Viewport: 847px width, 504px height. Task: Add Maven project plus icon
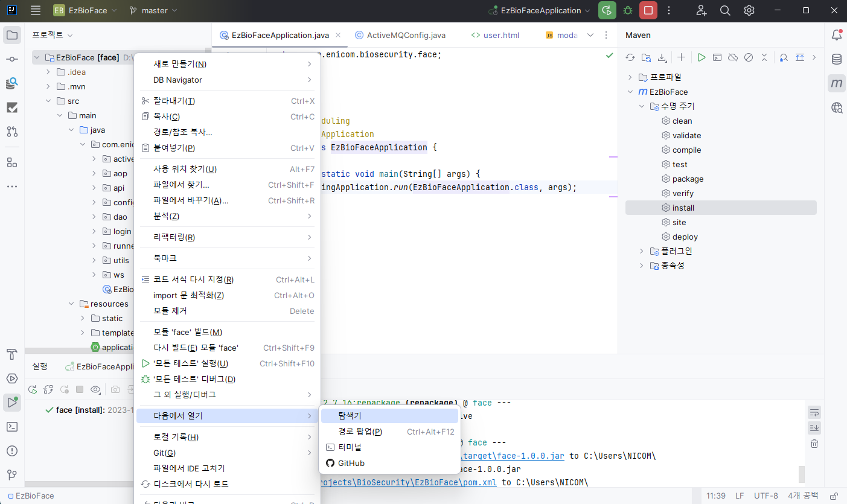(681, 57)
